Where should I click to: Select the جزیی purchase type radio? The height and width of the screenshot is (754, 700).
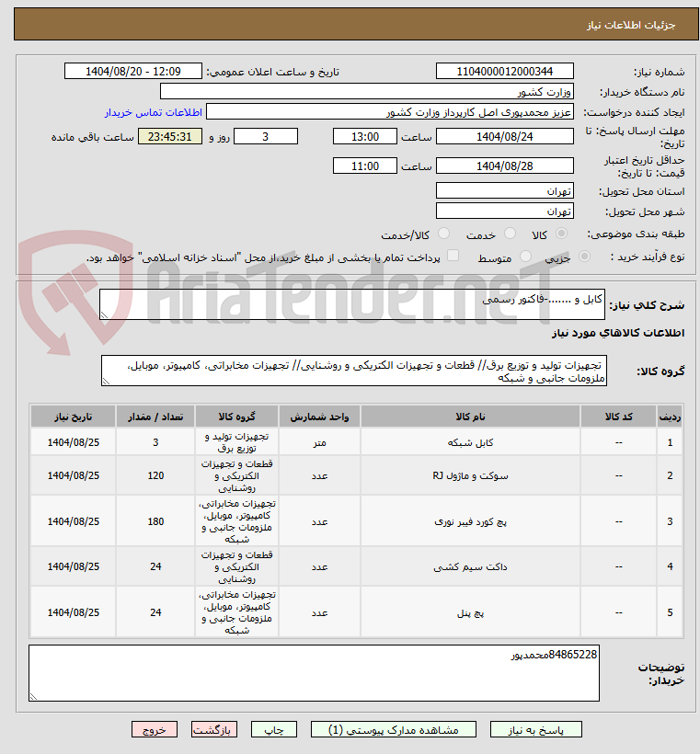tap(584, 257)
